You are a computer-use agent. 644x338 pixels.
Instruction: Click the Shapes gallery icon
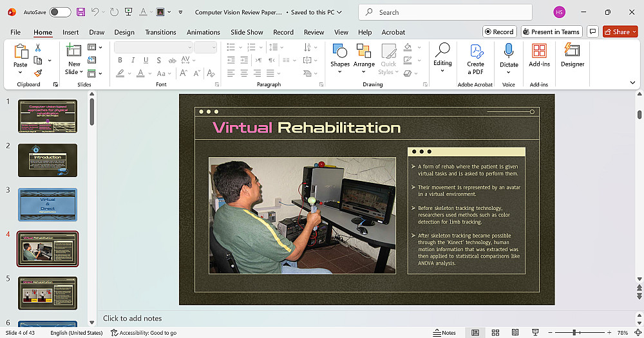pyautogui.click(x=339, y=51)
